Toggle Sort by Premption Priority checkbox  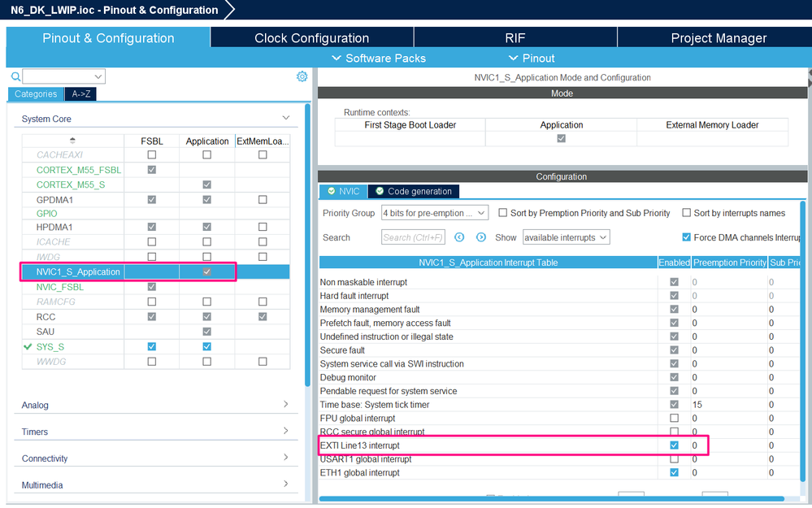(502, 212)
